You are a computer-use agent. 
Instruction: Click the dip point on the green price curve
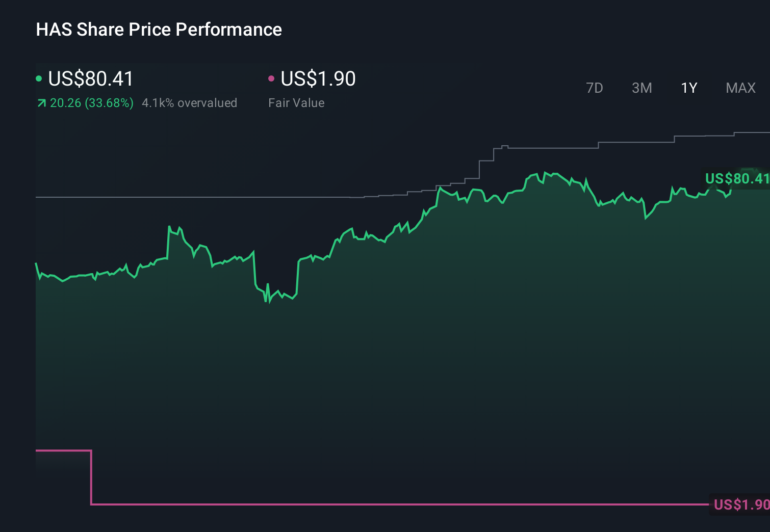tap(267, 302)
